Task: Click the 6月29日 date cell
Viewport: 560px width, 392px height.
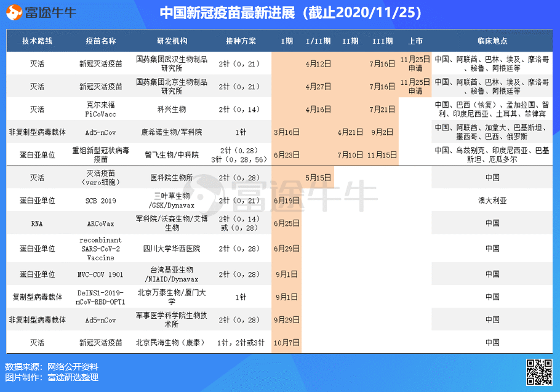Action: pyautogui.click(x=286, y=249)
